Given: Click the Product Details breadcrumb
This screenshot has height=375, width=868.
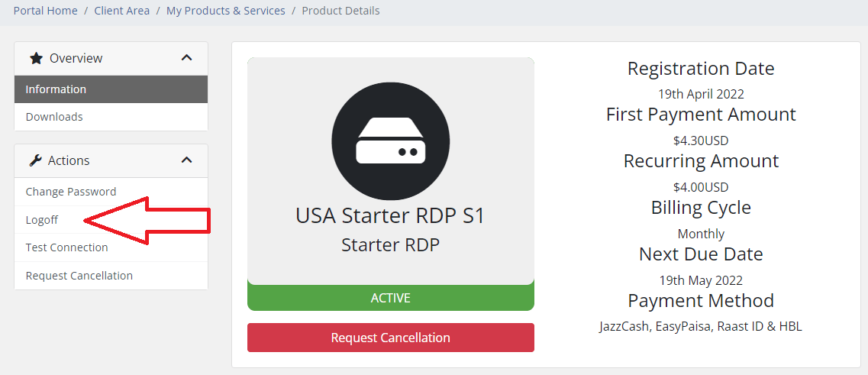Looking at the screenshot, I should [x=341, y=11].
